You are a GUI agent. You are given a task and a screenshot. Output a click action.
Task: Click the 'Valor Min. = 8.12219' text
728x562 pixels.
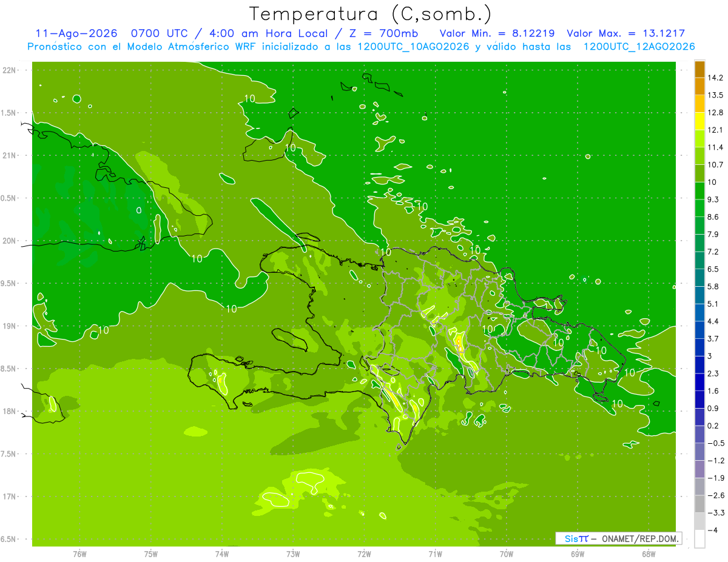pyautogui.click(x=497, y=33)
